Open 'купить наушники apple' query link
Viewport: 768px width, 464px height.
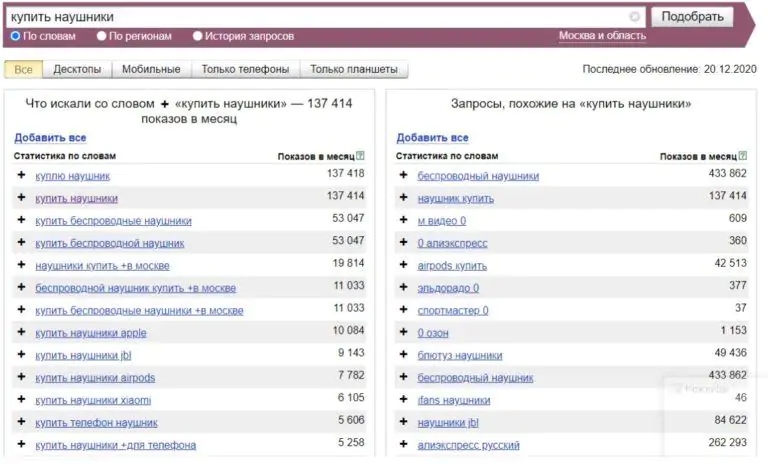[91, 333]
